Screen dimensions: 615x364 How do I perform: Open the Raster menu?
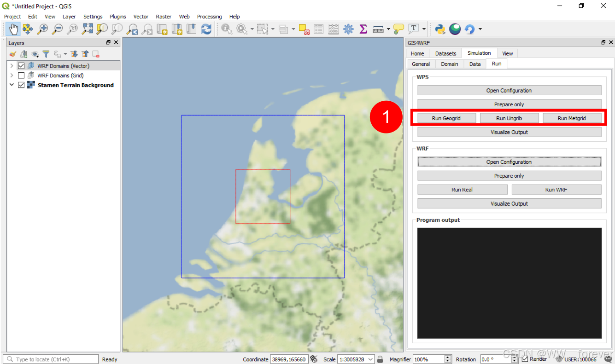coord(164,17)
